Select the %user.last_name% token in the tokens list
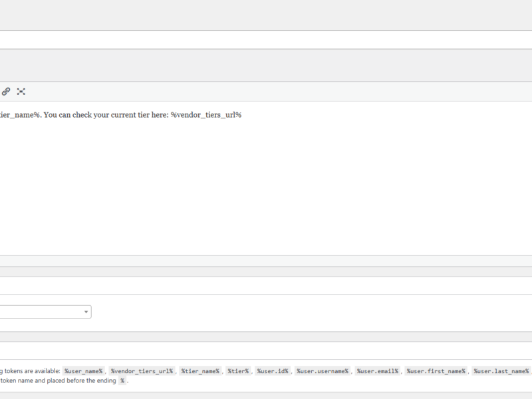Image resolution: width=532 pixels, height=399 pixels. (x=501, y=371)
